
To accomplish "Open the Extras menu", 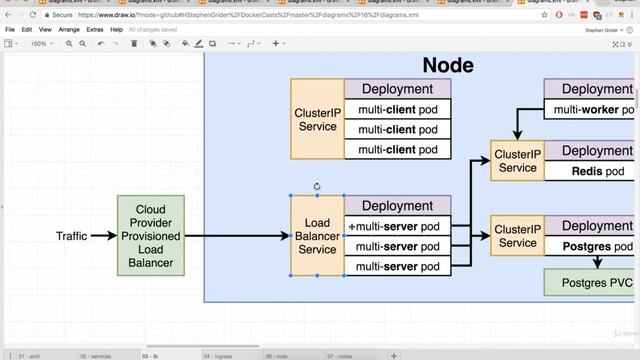I will [x=95, y=29].
